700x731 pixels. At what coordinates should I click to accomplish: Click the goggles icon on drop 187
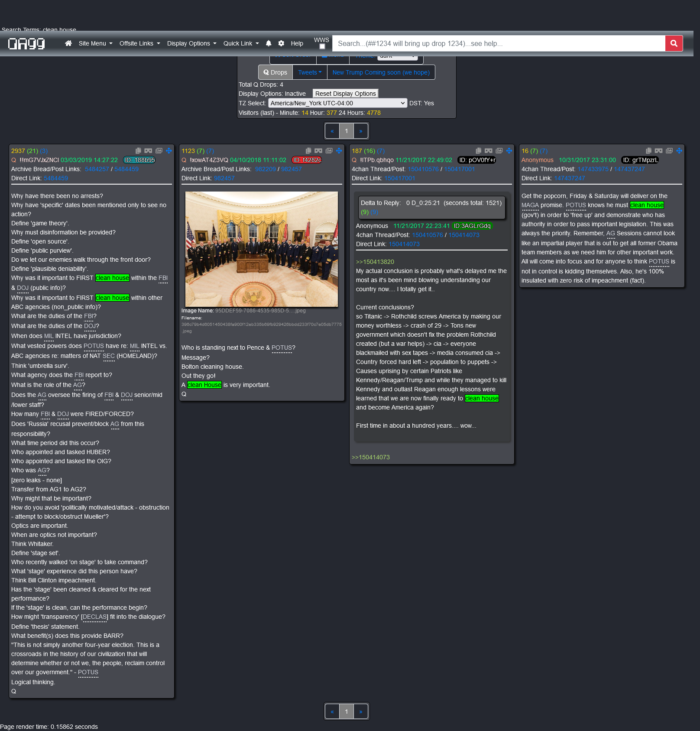(x=489, y=151)
